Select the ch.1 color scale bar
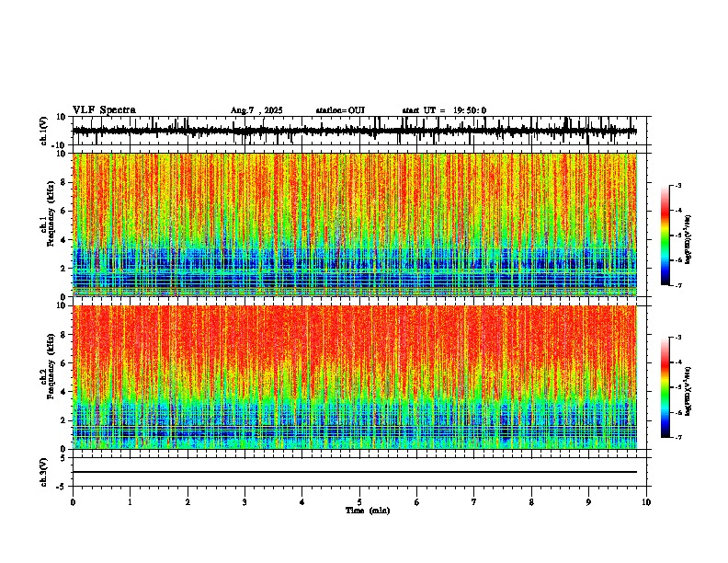Viewport: 728px width, 563px height. [x=665, y=236]
